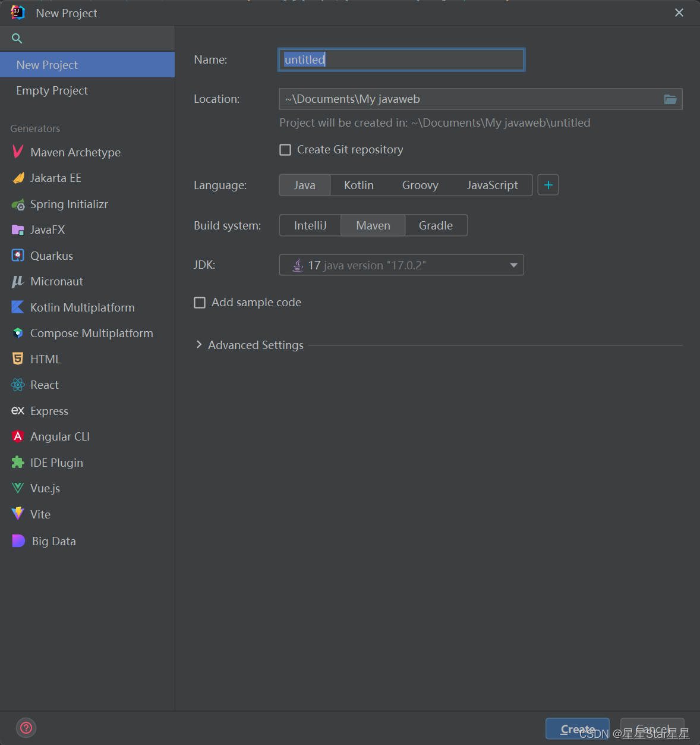Select IDE Plugin text label
The width and height of the screenshot is (700, 745).
[x=56, y=463]
